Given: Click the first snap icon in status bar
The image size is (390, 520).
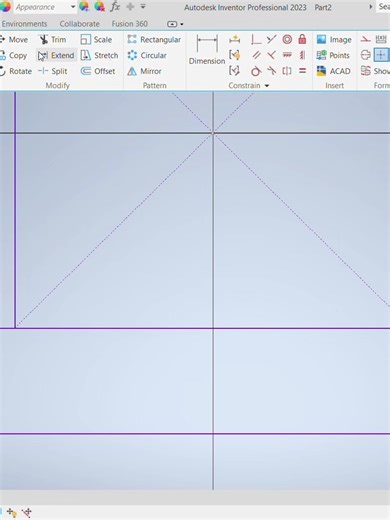Looking at the screenshot, I should click(x=12, y=512).
